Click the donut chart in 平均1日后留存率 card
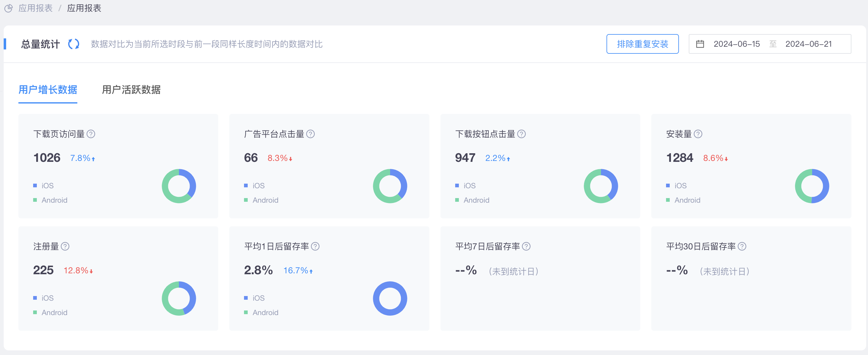 pyautogui.click(x=390, y=298)
